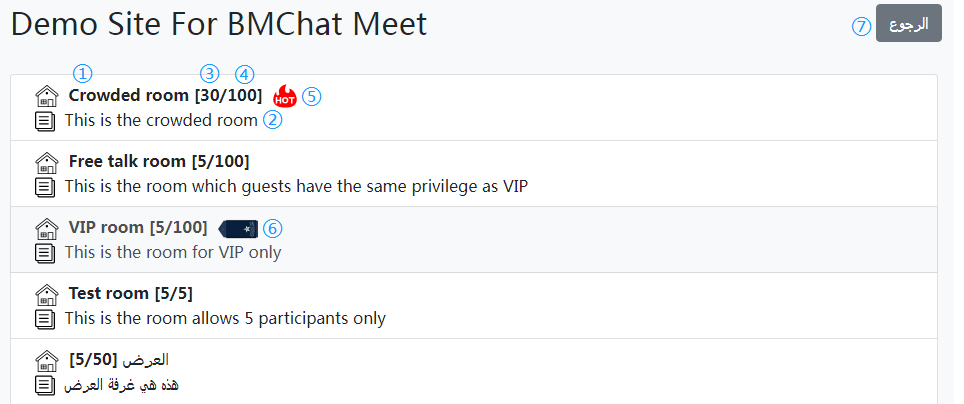Viewport: 964px width, 404px height.
Task: Click the house icon beside Test room
Action: [x=47, y=295]
